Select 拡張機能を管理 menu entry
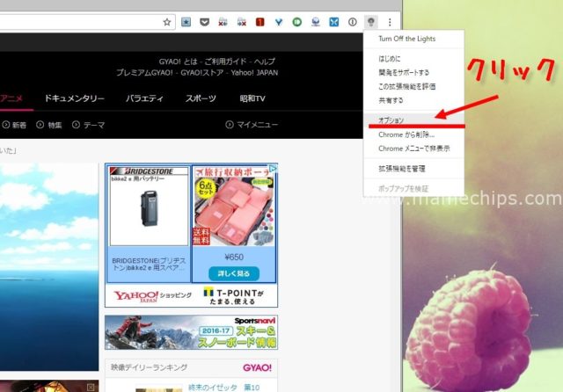The height and width of the screenshot is (392, 563). click(x=402, y=167)
